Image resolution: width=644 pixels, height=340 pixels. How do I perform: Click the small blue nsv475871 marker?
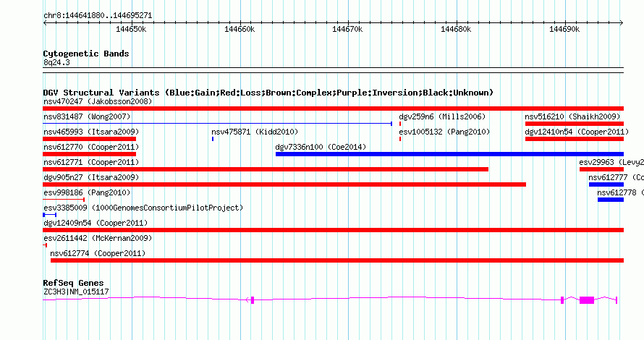coord(213,139)
